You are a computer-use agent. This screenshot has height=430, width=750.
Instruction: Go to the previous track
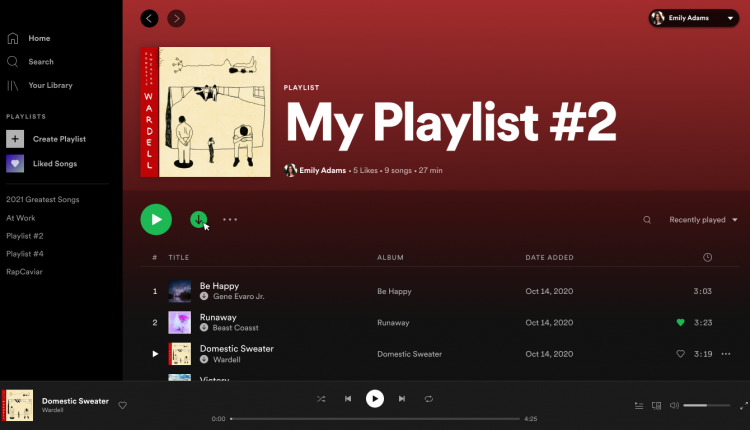point(348,399)
